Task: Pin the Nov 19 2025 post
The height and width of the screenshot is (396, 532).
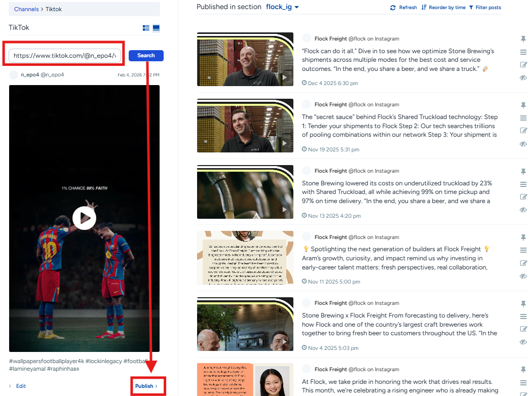Action: (x=523, y=105)
